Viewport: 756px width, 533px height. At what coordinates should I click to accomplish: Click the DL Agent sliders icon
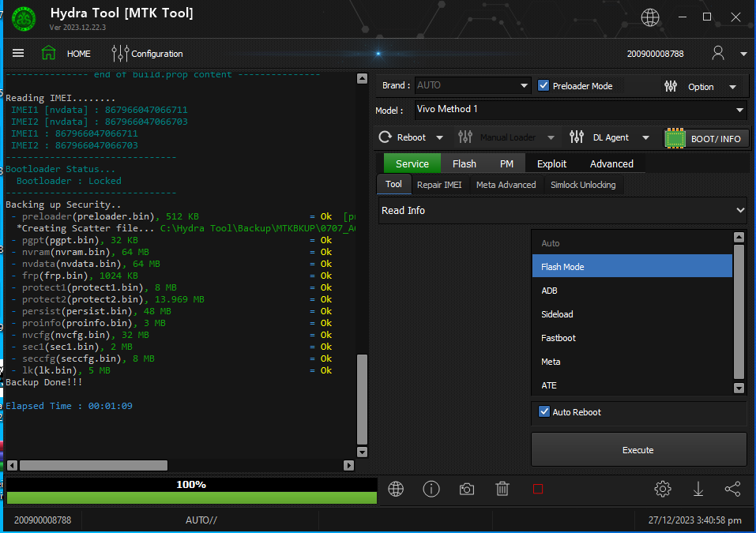point(577,137)
